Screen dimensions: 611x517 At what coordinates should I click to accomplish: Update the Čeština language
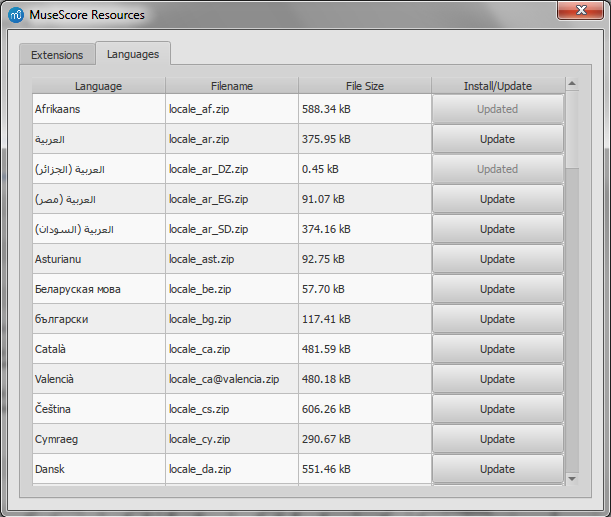point(498,409)
